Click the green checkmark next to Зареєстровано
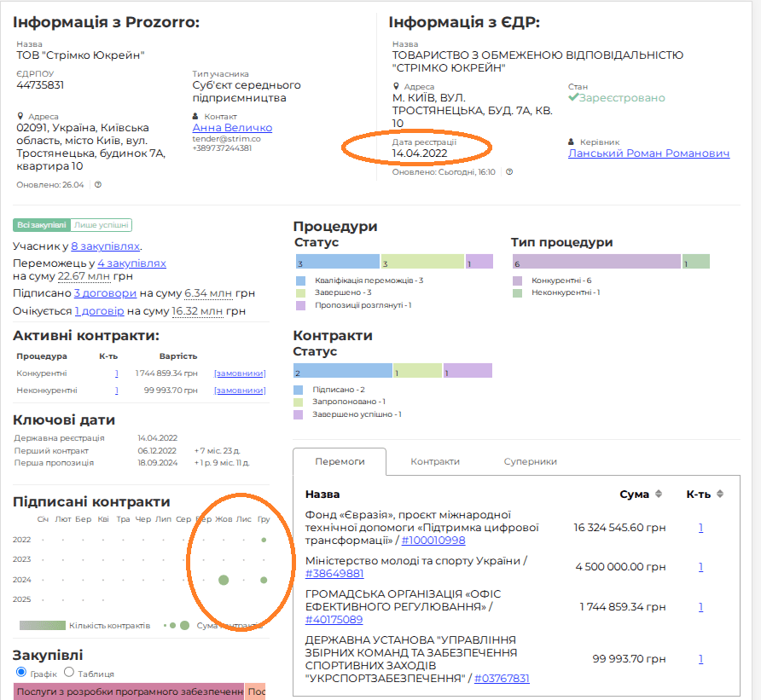 [x=573, y=98]
